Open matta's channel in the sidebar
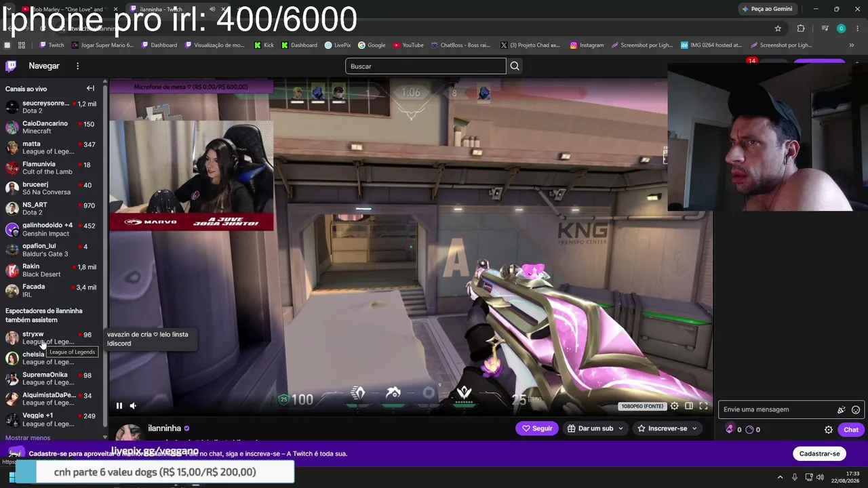This screenshot has width=868, height=488. pos(51,148)
